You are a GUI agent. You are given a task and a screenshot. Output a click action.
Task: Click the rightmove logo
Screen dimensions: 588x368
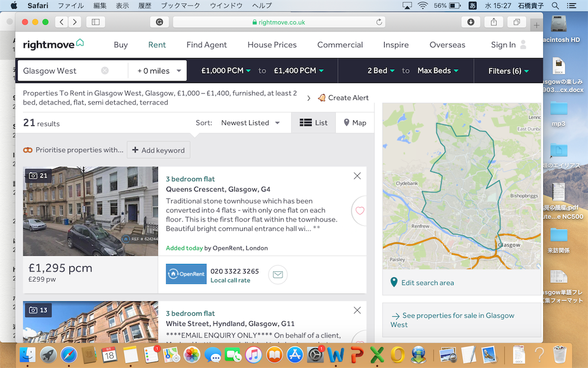(53, 44)
